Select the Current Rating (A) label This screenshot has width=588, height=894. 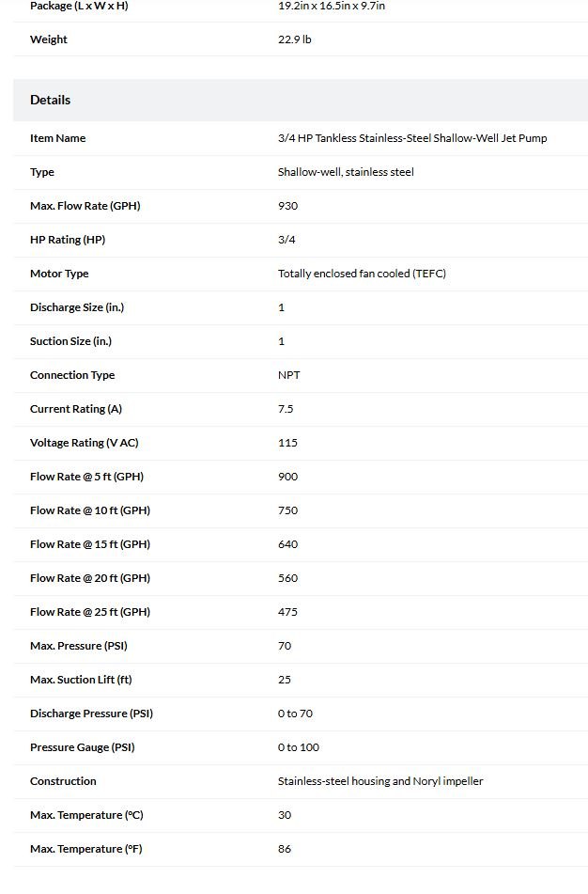point(76,409)
